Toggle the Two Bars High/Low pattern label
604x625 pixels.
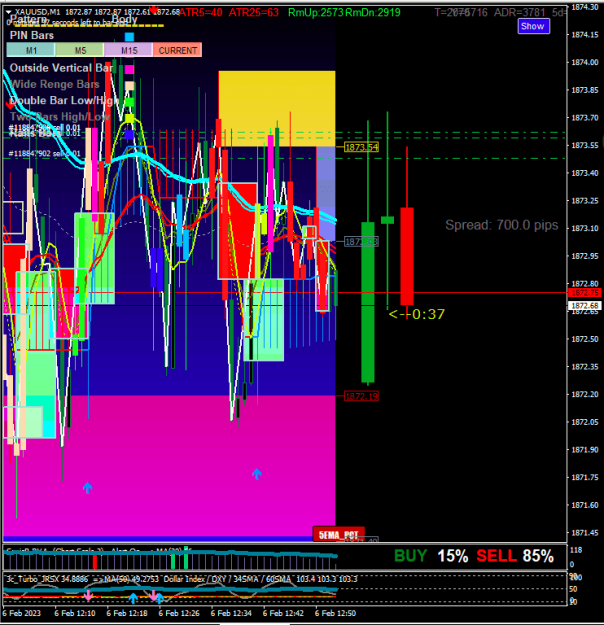pyautogui.click(x=60, y=117)
